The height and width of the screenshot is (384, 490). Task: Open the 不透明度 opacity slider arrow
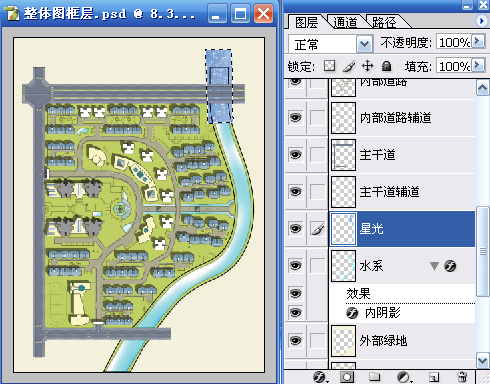[478, 42]
